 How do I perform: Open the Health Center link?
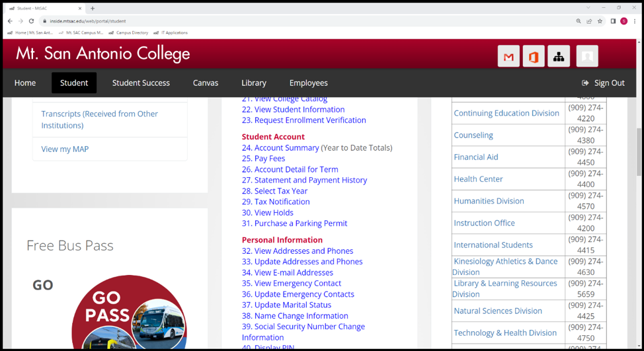[x=478, y=179]
